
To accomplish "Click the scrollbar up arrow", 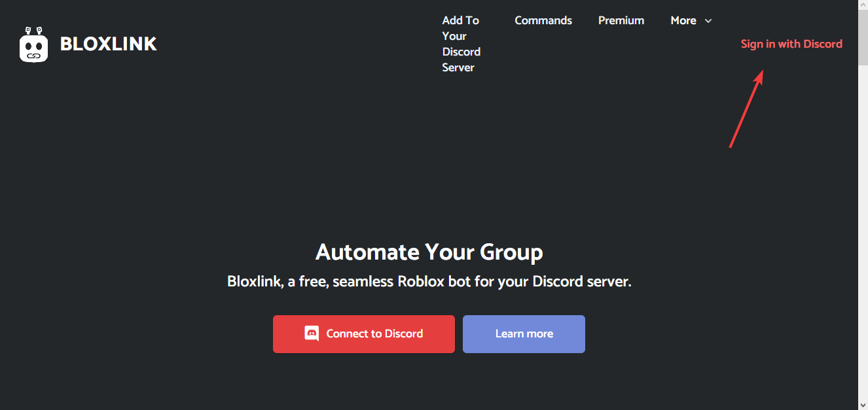I will point(863,5).
